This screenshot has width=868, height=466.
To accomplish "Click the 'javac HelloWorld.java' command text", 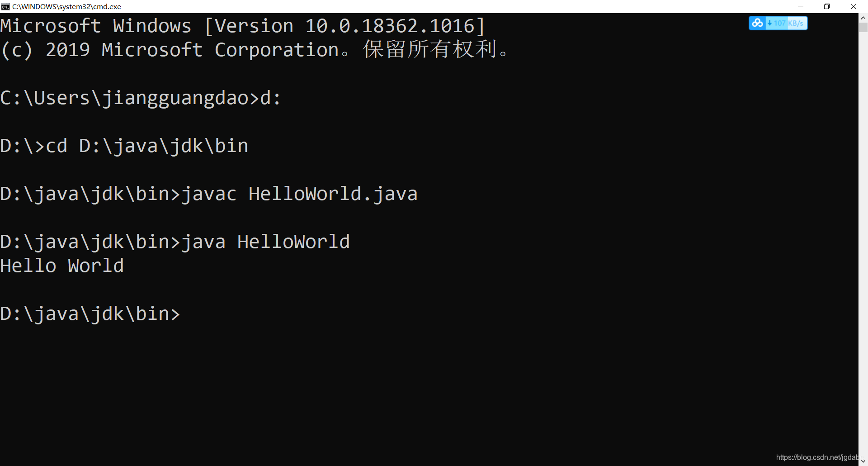I will coord(299,194).
